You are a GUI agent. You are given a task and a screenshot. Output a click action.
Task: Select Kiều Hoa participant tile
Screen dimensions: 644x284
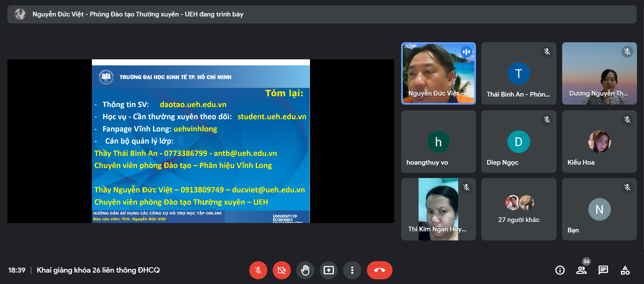coord(599,141)
